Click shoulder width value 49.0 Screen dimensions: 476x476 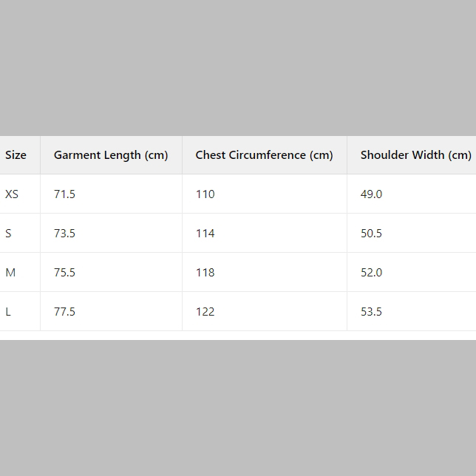pyautogui.click(x=371, y=194)
